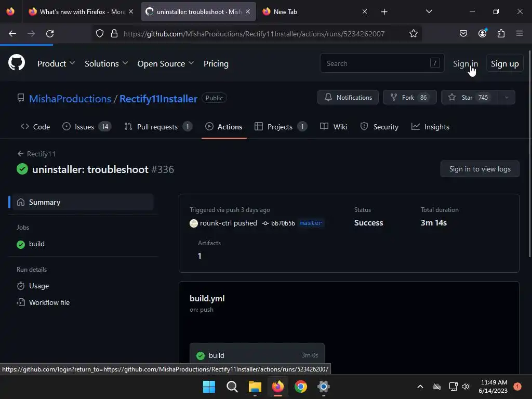
Task: Click the Sign up button
Action: click(504, 63)
